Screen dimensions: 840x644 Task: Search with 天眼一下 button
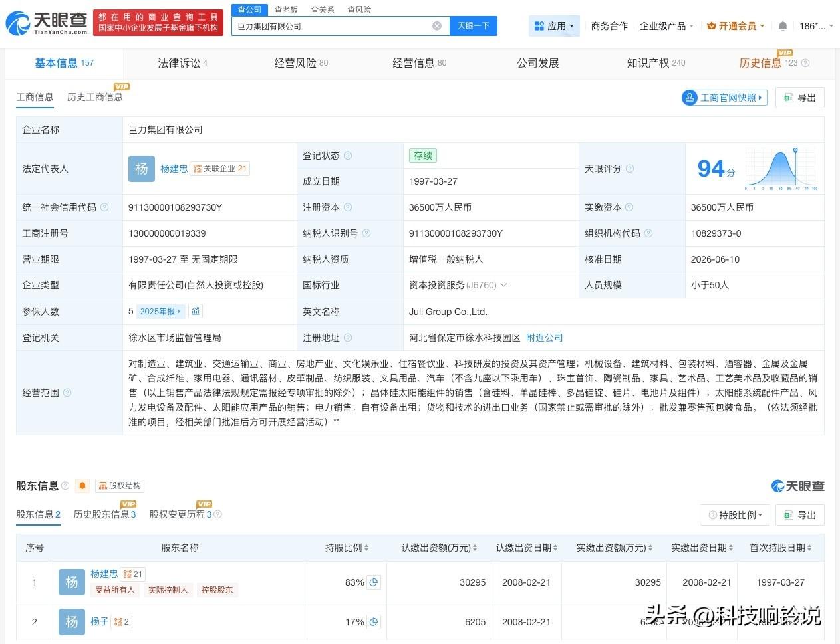(x=473, y=26)
